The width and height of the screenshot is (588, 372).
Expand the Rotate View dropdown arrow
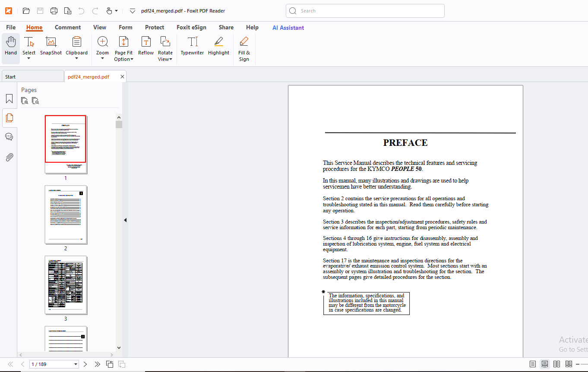click(x=171, y=60)
